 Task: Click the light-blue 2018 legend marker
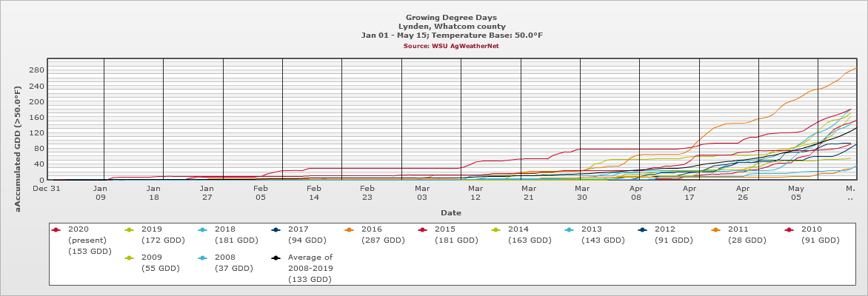pos(203,229)
